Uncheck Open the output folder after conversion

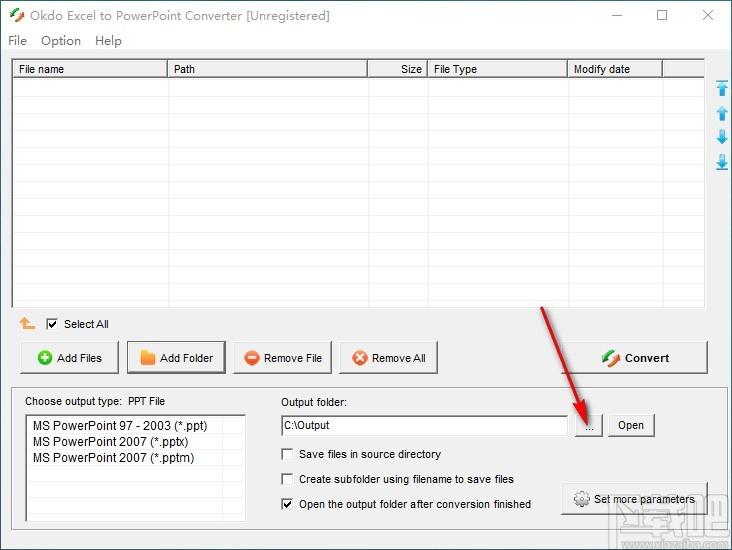[x=287, y=504]
